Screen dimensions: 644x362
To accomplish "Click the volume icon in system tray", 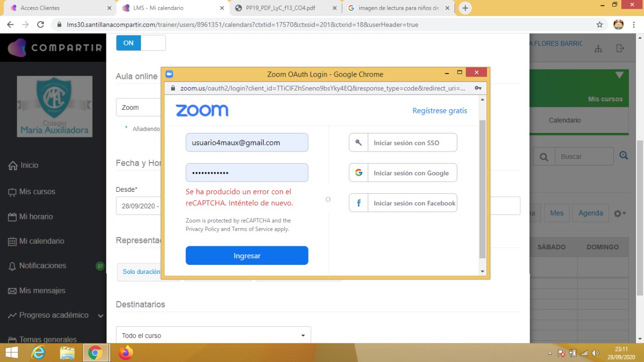I will [x=596, y=353].
